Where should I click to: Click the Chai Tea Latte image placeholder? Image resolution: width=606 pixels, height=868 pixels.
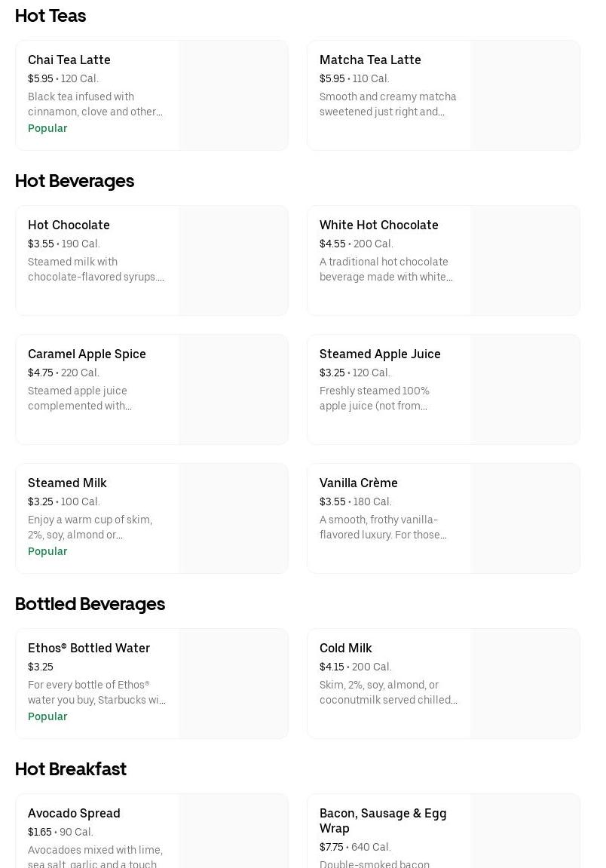(233, 96)
